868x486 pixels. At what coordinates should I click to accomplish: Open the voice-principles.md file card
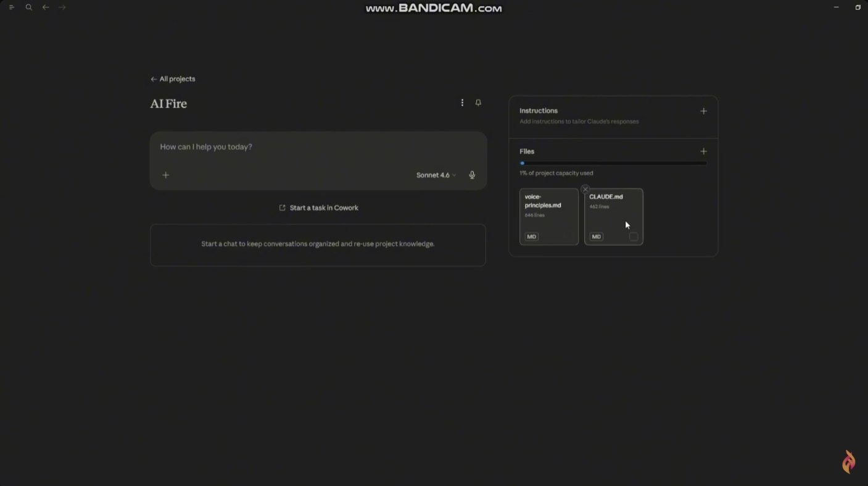point(549,217)
